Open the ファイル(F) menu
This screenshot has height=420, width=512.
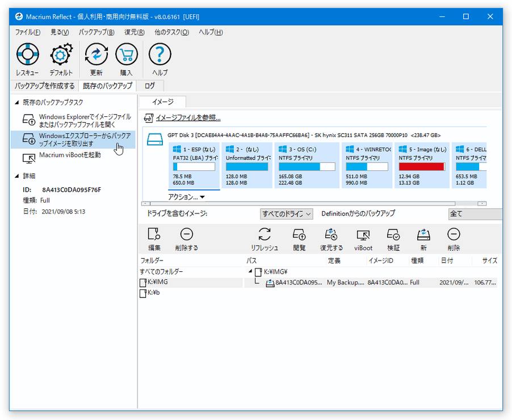pyautogui.click(x=28, y=32)
